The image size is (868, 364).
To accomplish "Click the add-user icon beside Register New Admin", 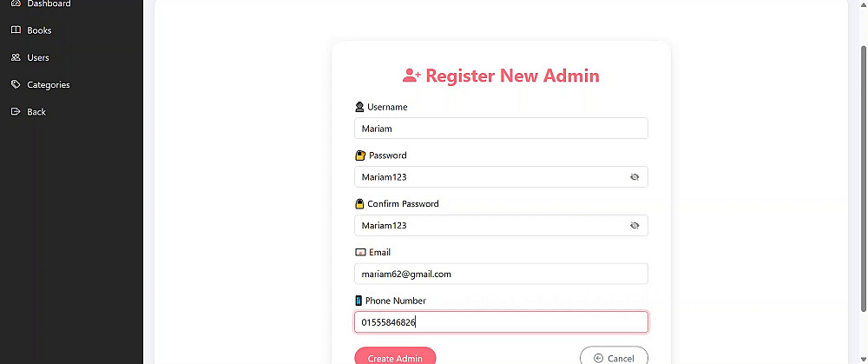I will point(411,76).
